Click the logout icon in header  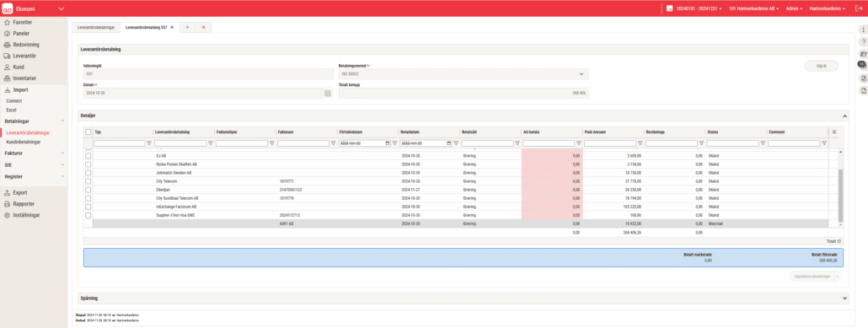click(859, 9)
